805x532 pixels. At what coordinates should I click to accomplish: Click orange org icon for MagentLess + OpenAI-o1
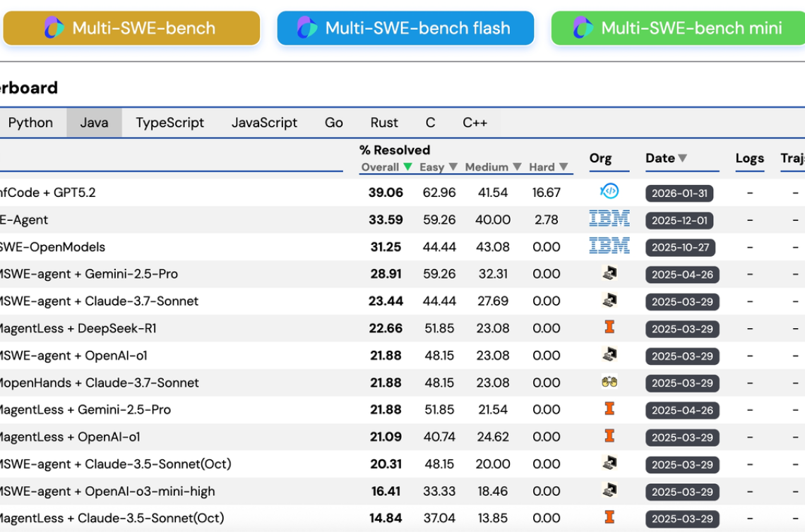tap(609, 435)
